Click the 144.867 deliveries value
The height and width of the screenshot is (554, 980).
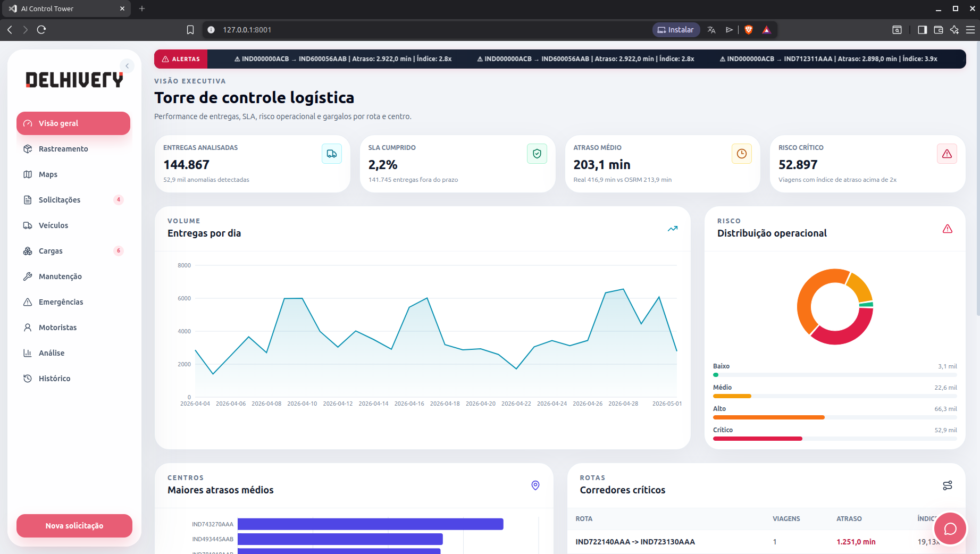(x=187, y=165)
